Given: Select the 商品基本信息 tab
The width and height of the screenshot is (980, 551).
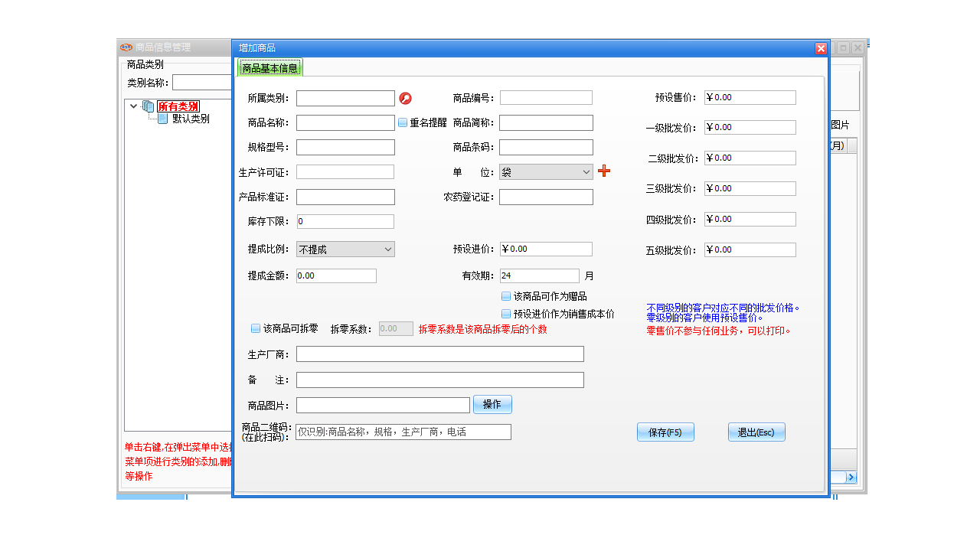Looking at the screenshot, I should pyautogui.click(x=269, y=67).
